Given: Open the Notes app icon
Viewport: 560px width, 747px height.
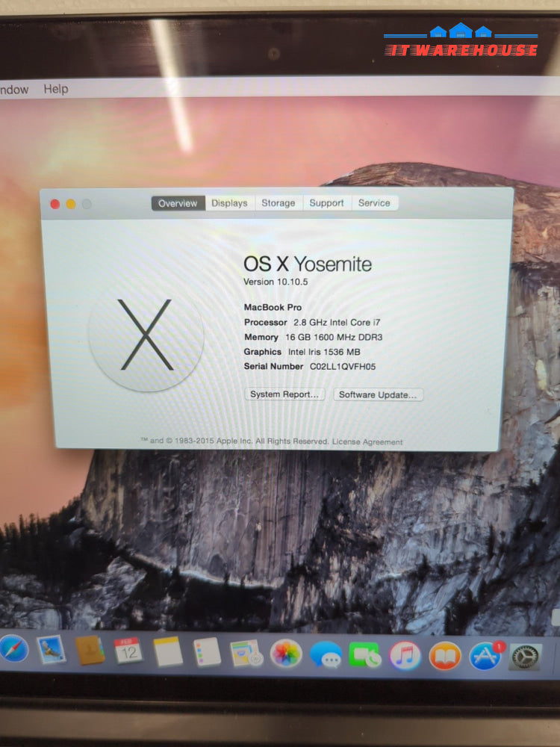Looking at the screenshot, I should 168,652.
